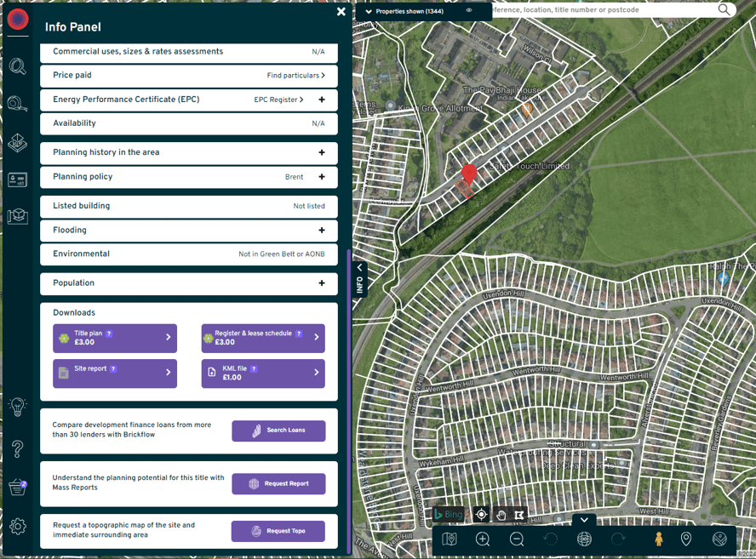756x559 pixels.
Task: Open the map type selector in bottom toolbar
Action: [450, 539]
